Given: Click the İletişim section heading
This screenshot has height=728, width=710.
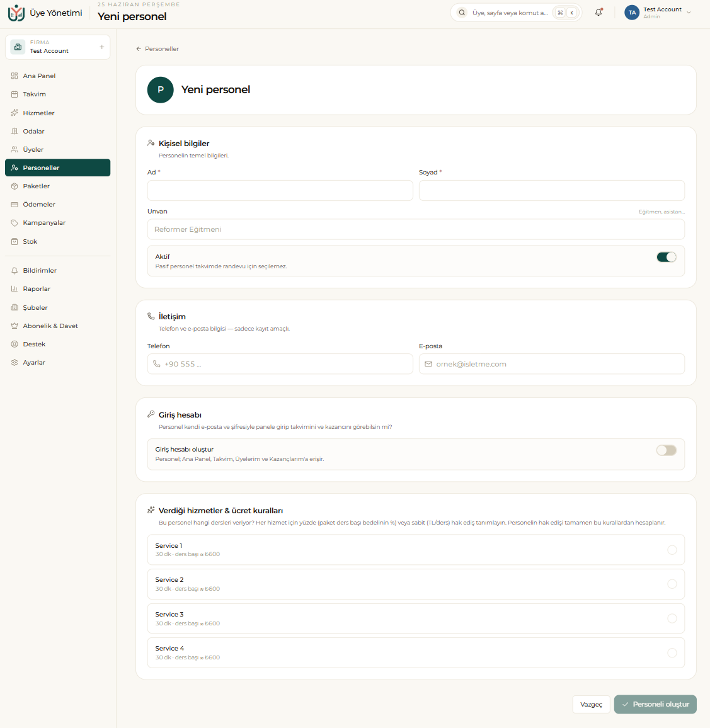Looking at the screenshot, I should (172, 317).
